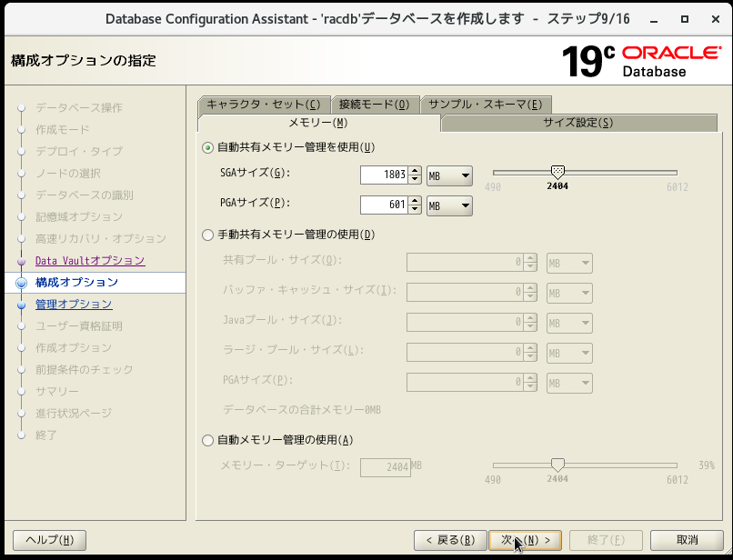
Task: Click 共有プール・サイズ input field
Action: pyautogui.click(x=465, y=263)
